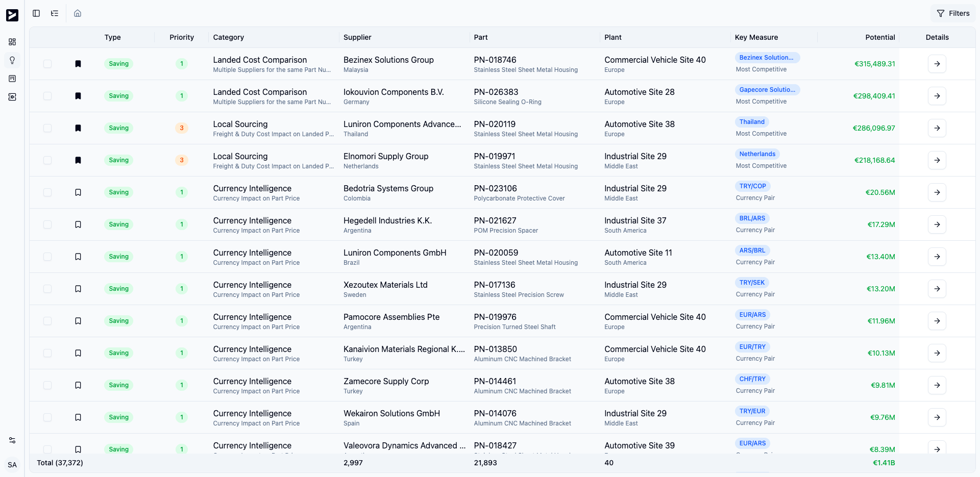Select checkbox for PN-018746 row
The image size is (980, 477).
(x=47, y=64)
